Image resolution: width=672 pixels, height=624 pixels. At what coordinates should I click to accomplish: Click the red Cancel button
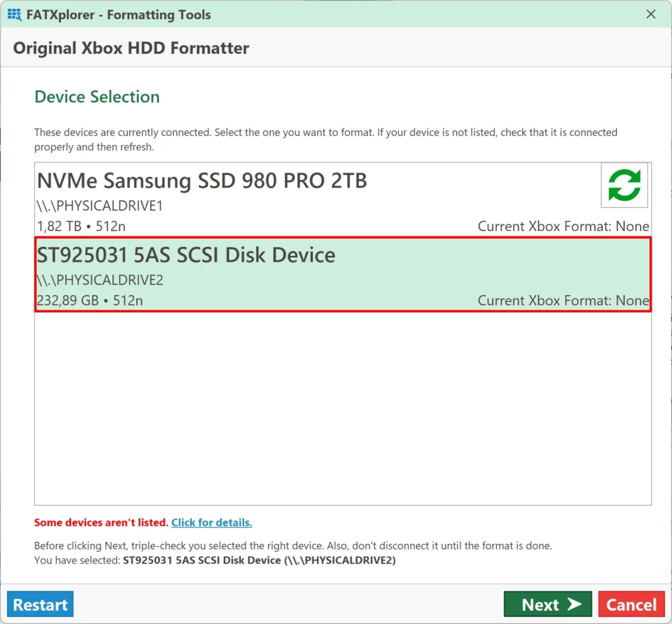(x=631, y=604)
